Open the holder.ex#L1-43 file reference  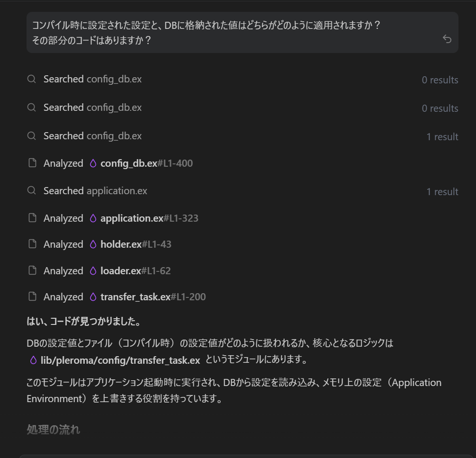[135, 244]
